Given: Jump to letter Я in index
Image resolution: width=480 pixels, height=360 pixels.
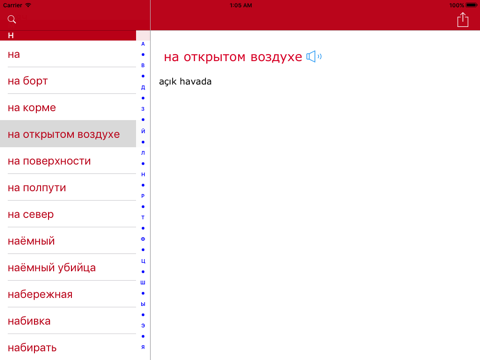Looking at the screenshot, I should (143, 347).
